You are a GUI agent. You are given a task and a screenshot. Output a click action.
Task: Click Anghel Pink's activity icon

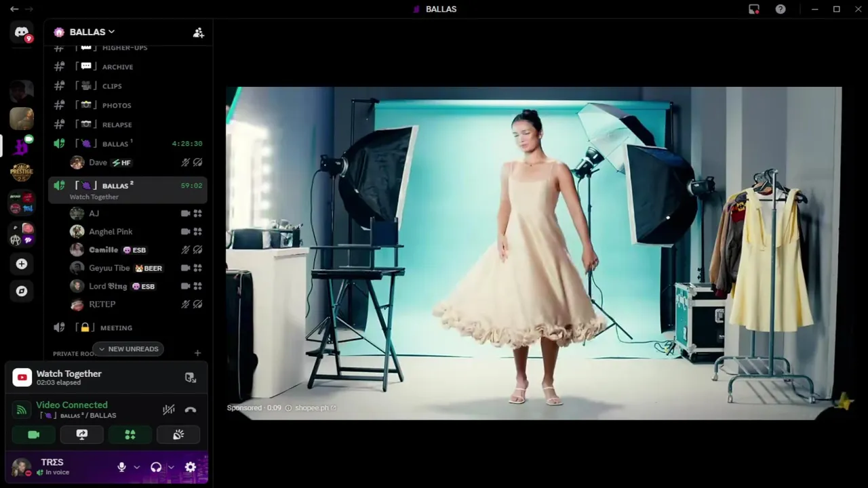pos(197,232)
